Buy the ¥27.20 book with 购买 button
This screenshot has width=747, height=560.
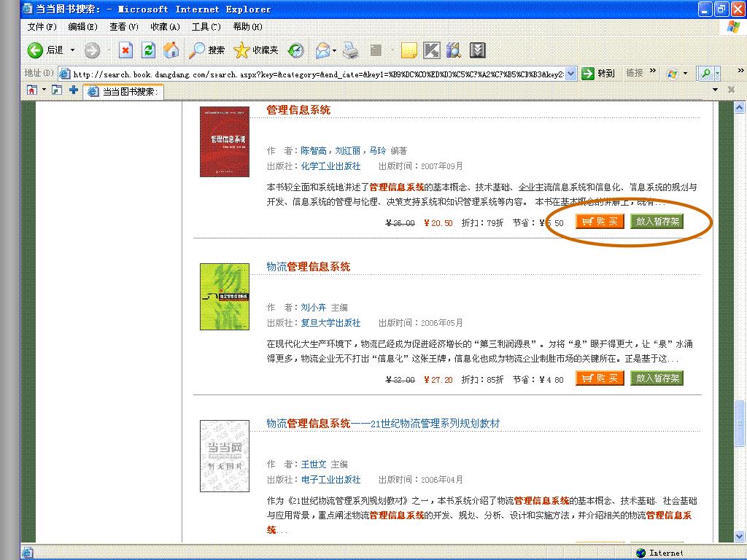pyautogui.click(x=600, y=378)
